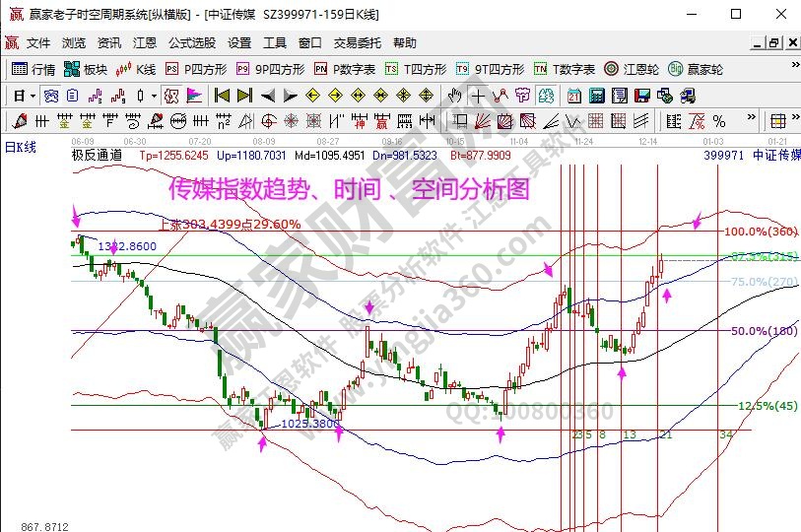This screenshot has height=532, width=801.
Task: Click the jump-to-first-bar arrow icon
Action: pyautogui.click(x=223, y=96)
